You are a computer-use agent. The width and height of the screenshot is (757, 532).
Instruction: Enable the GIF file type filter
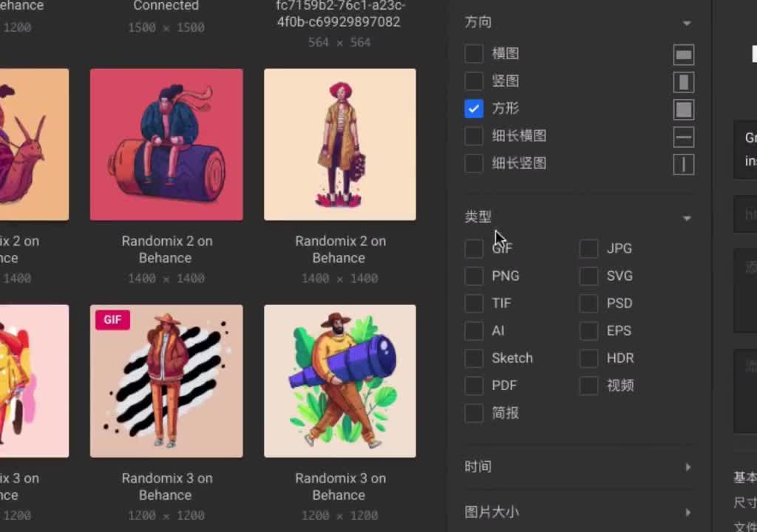point(473,248)
